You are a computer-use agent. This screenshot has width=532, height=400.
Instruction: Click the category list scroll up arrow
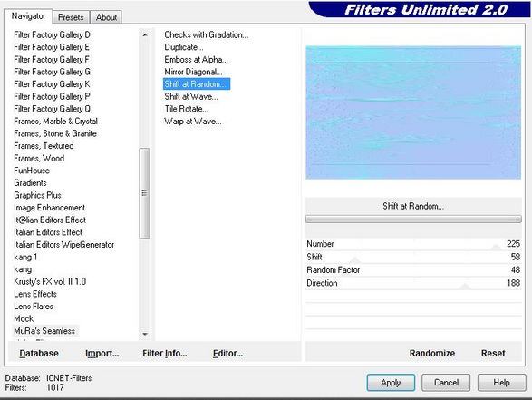pyautogui.click(x=145, y=34)
